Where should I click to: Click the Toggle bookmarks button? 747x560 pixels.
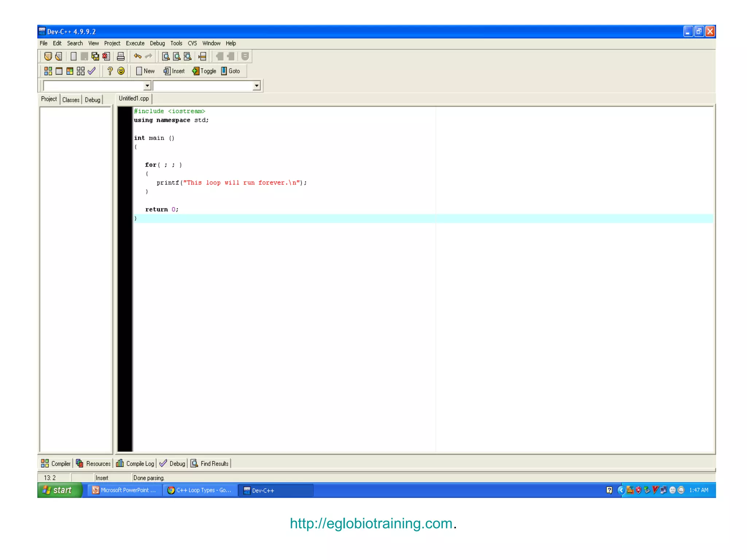point(204,71)
